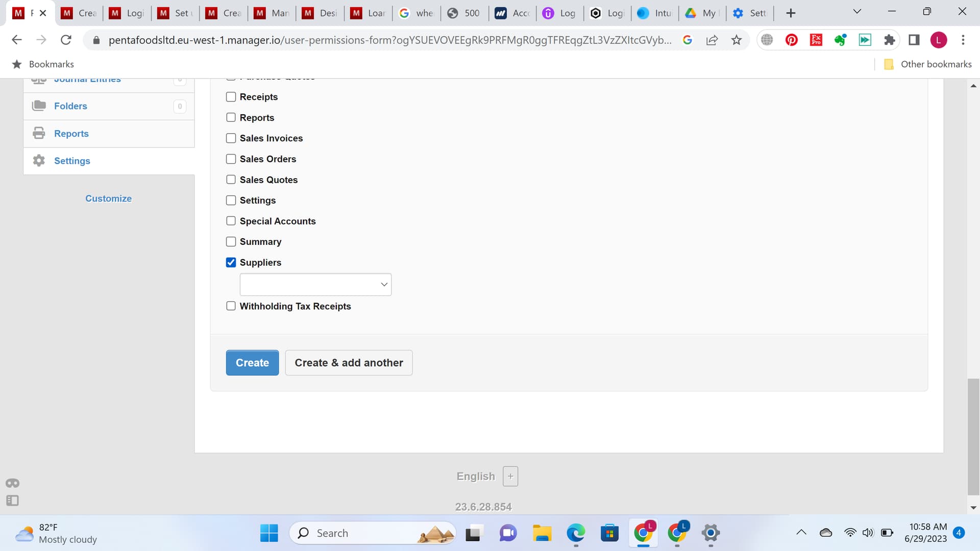Show hidden system tray icons chevron
This screenshot has width=980, height=551.
coord(801,533)
